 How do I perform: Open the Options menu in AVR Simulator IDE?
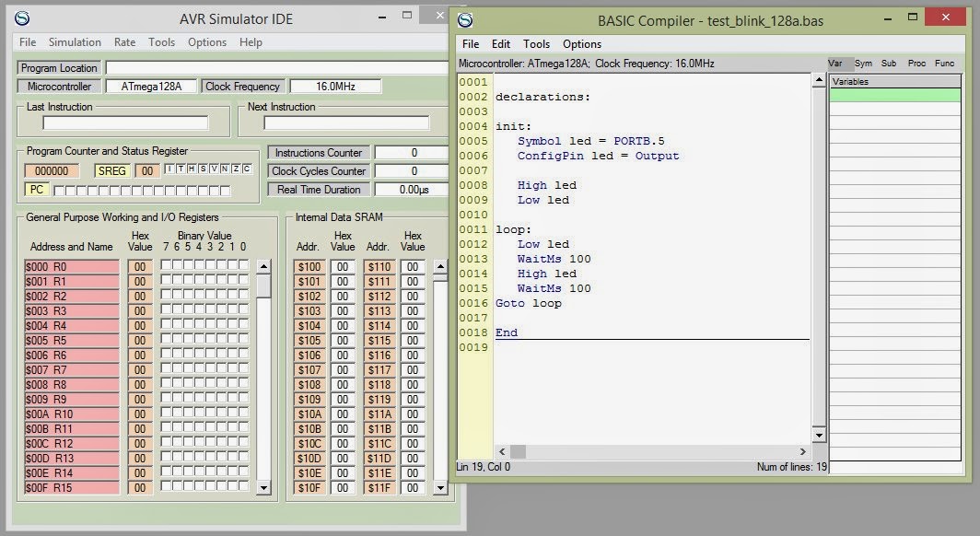[x=207, y=41]
